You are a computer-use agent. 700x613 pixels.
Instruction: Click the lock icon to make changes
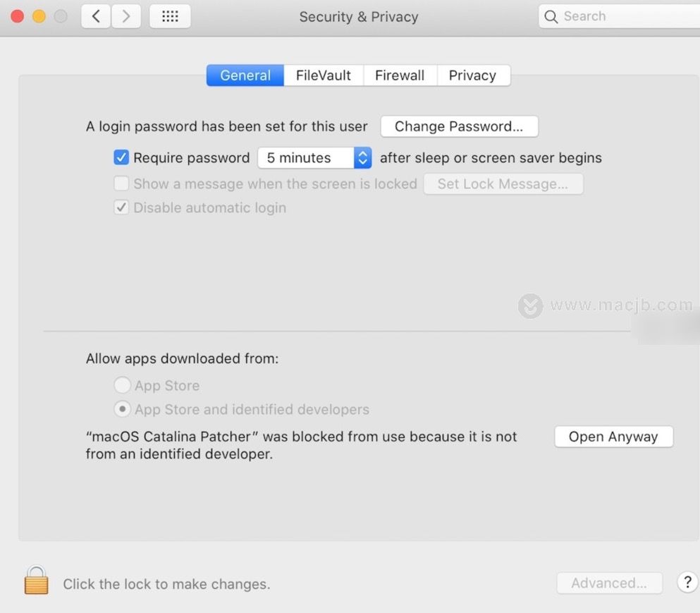tap(36, 581)
